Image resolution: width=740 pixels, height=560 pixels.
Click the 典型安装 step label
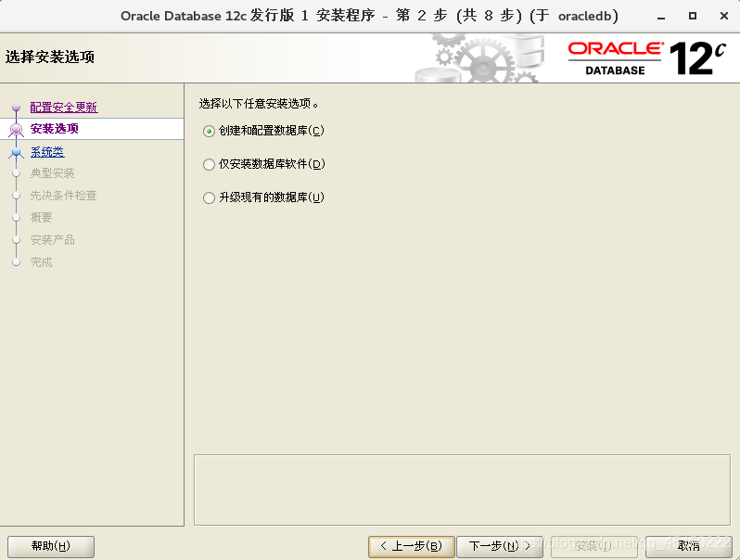click(52, 173)
